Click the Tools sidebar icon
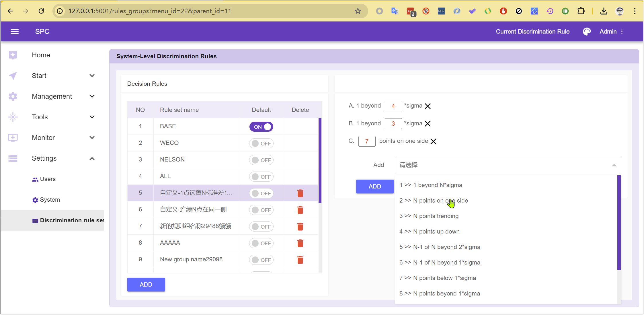Screen dimensions: 644x315 [x=13, y=117]
